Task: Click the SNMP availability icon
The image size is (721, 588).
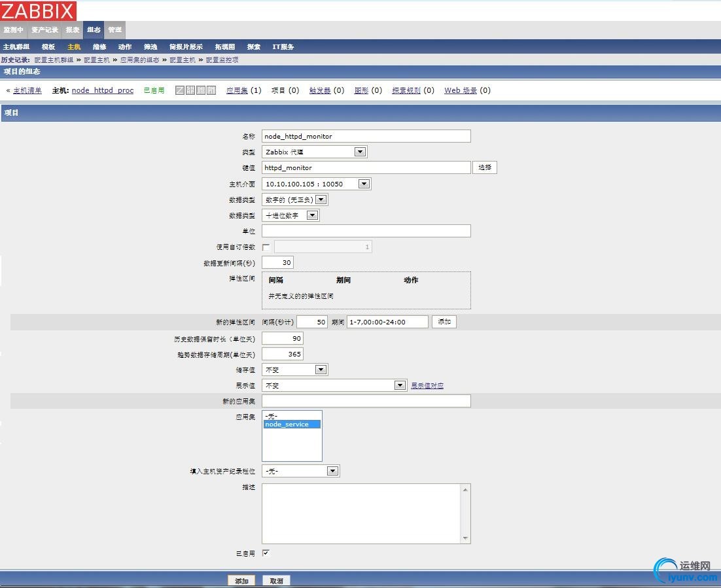Action: click(190, 90)
